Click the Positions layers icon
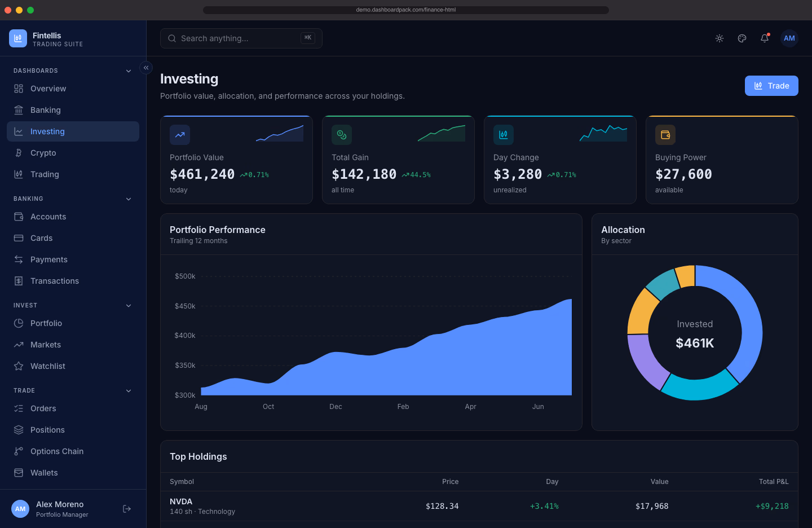The width and height of the screenshot is (812, 528). (x=19, y=430)
